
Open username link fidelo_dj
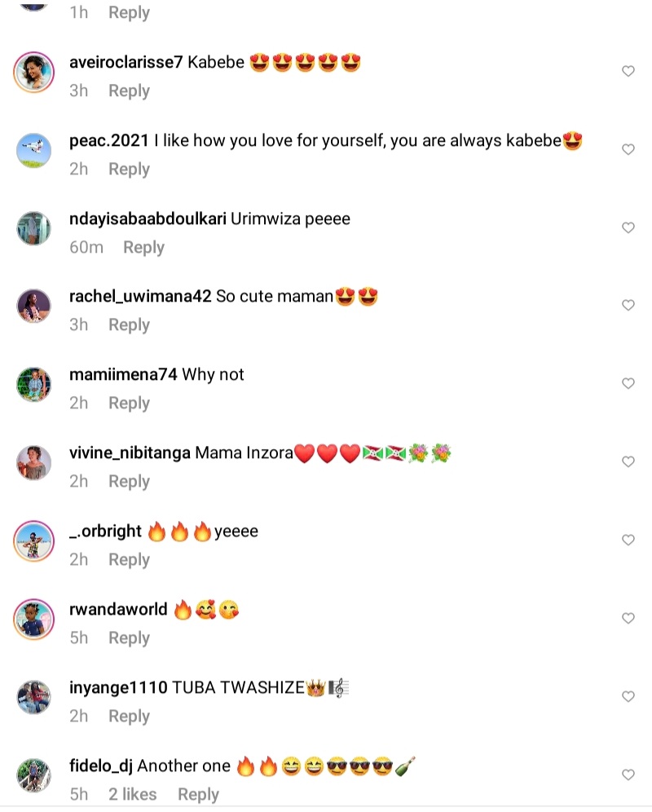coord(101,766)
